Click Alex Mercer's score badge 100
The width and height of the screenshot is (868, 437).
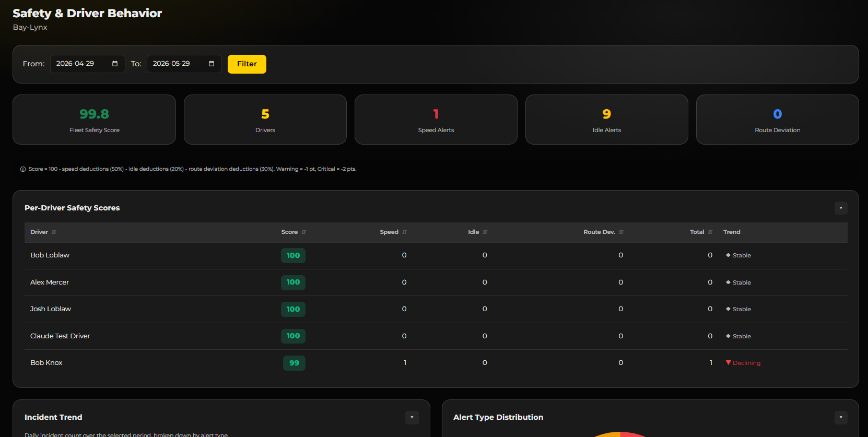[293, 282]
